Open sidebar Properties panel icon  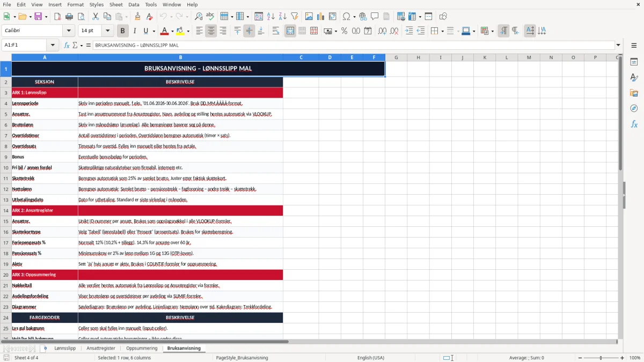coord(634,62)
